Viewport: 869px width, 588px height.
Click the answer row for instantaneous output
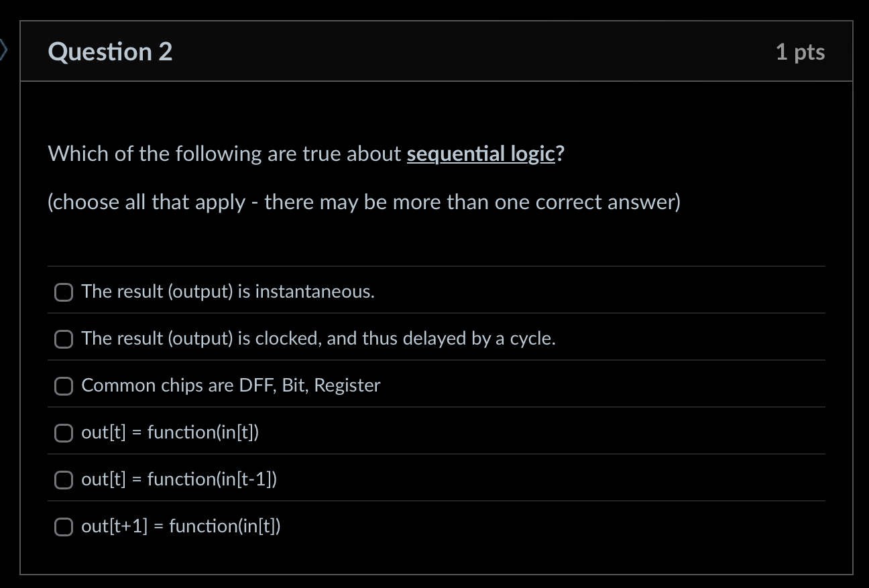click(227, 292)
